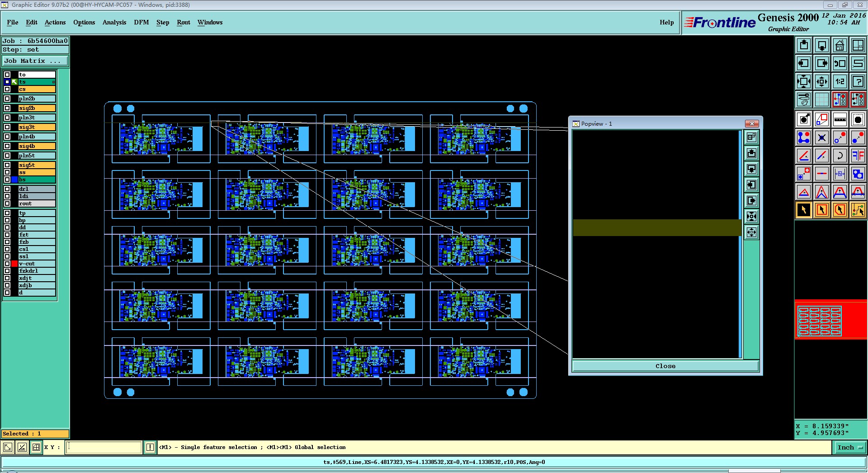Image resolution: width=868 pixels, height=473 pixels.
Task: Click the Popview pan up icon
Action: click(751, 153)
